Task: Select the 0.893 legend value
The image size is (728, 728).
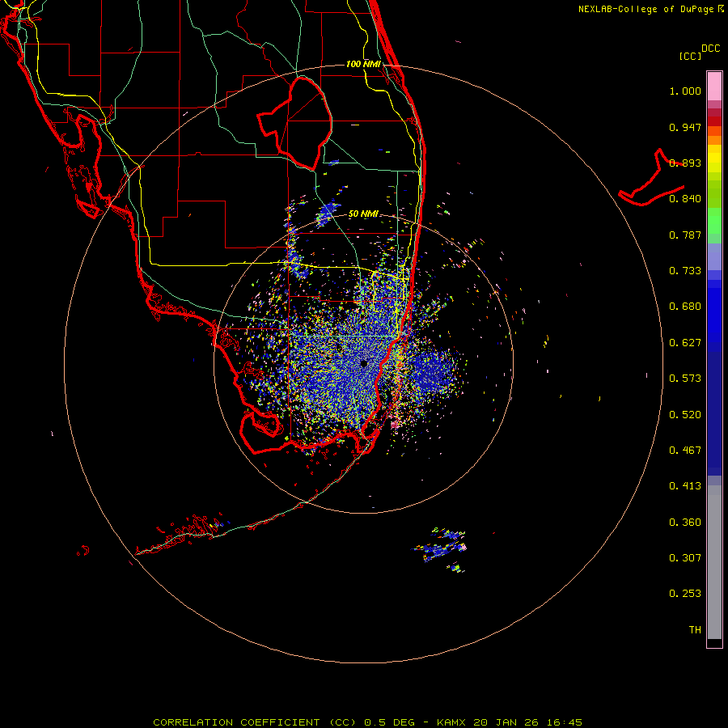Action: coord(685,163)
